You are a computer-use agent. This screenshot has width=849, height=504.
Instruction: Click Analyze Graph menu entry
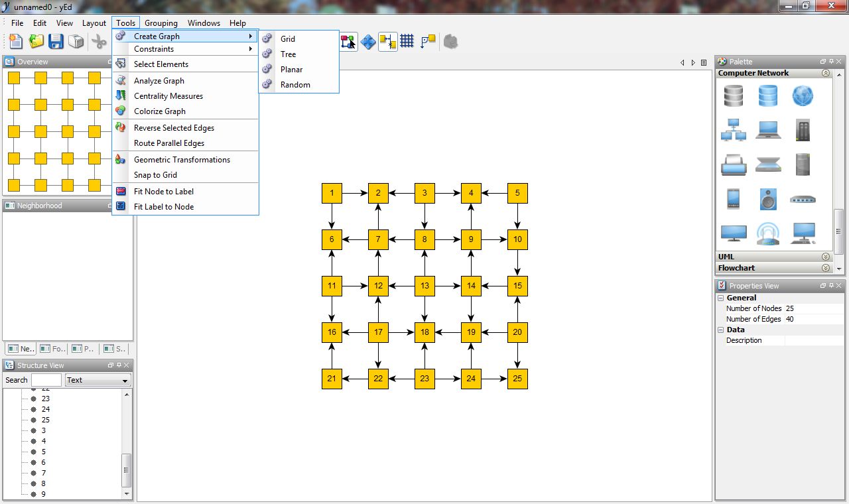coord(185,81)
